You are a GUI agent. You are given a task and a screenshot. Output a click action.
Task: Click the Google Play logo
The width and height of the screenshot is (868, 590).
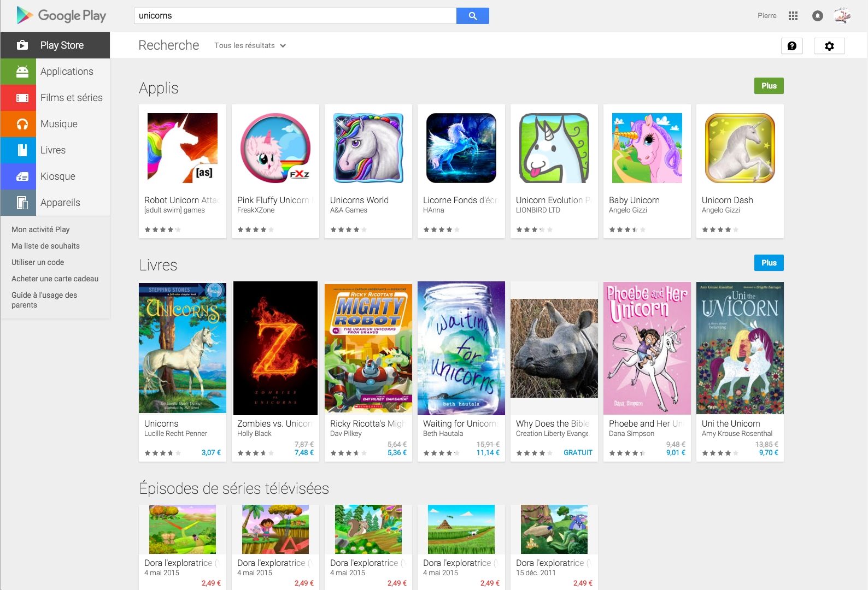[61, 16]
